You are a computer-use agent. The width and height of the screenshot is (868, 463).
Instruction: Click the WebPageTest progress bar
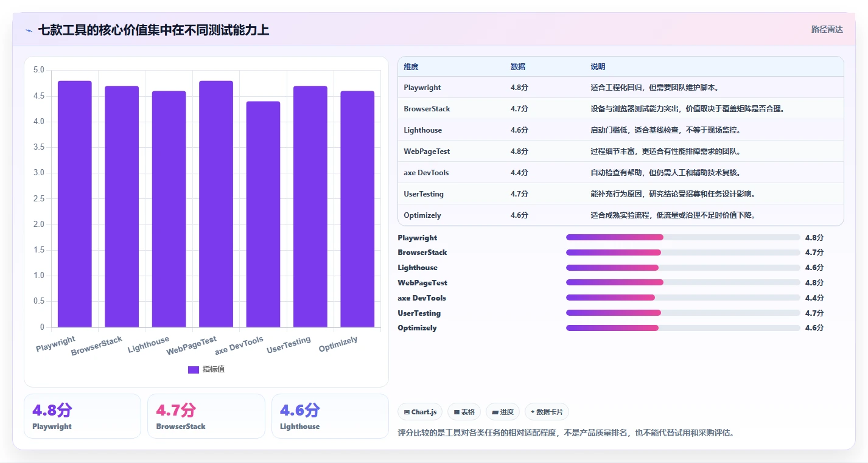pyautogui.click(x=683, y=282)
